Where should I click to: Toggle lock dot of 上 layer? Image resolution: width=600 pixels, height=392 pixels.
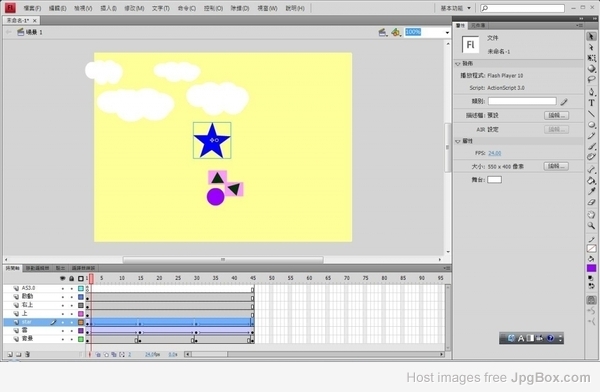(x=72, y=314)
